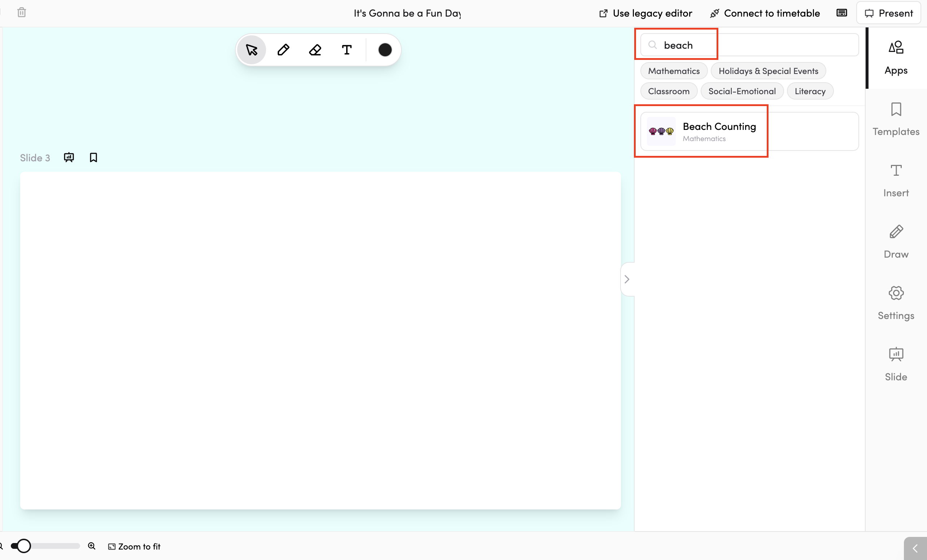Open the Draw sidebar tab
927x560 pixels.
(x=896, y=242)
